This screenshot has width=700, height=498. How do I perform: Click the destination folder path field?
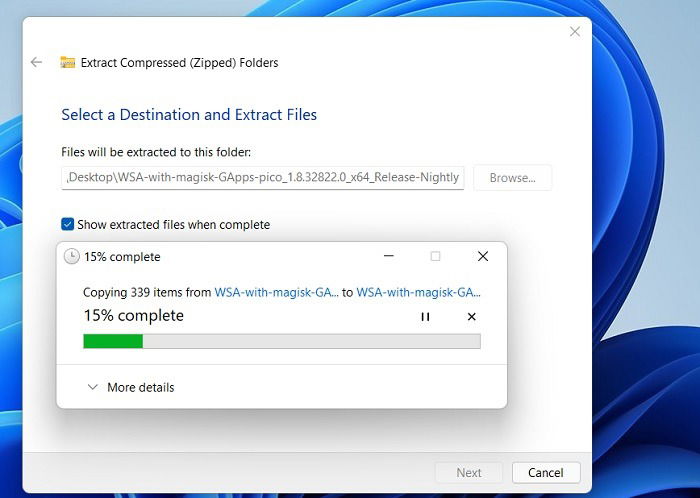point(262,178)
